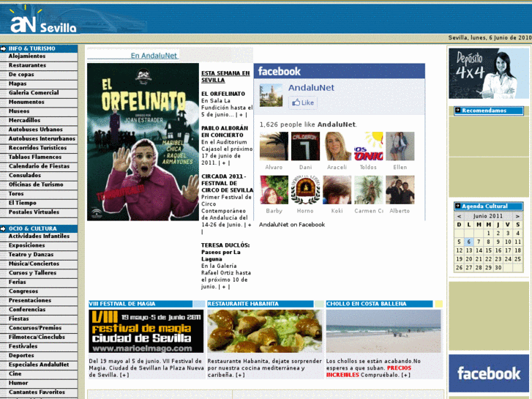Click the Facebook Like thumbs-up button

click(x=303, y=102)
